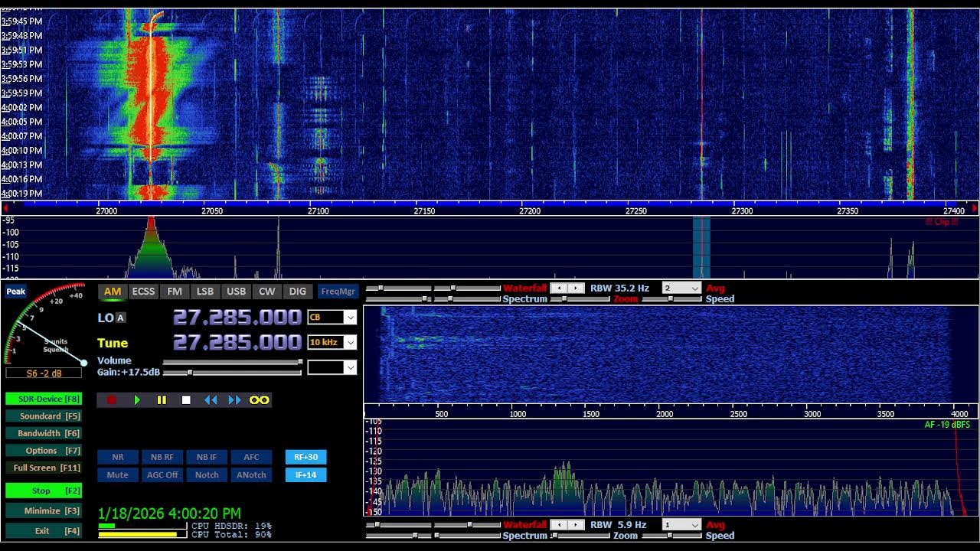Start recording with the red record button
The height and width of the screenshot is (551, 980).
tap(112, 399)
